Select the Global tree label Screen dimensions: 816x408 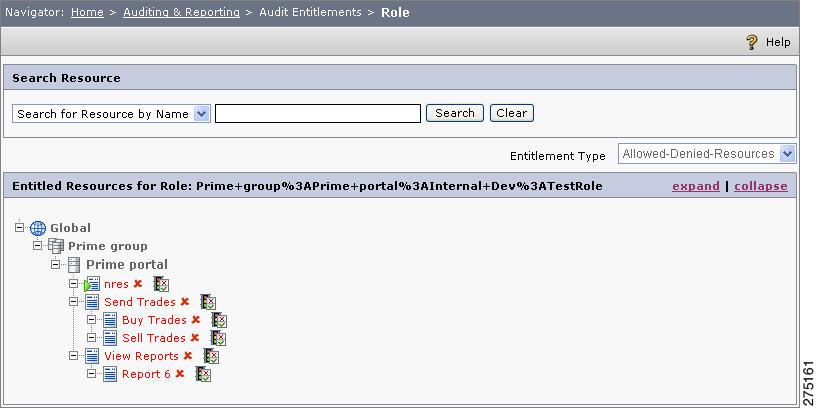(70, 228)
